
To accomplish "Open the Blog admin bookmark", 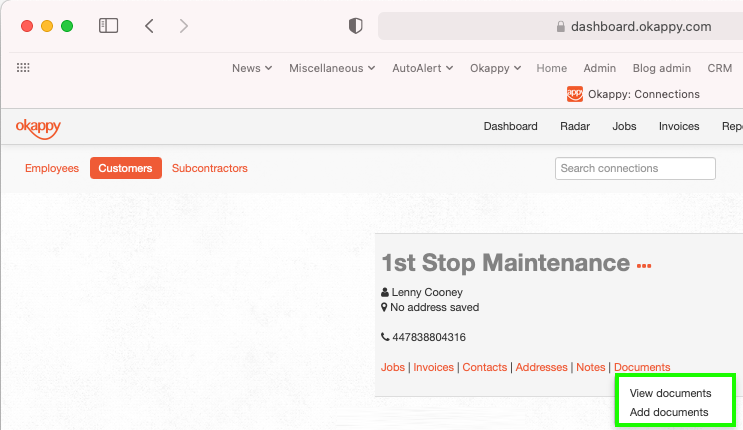I will pos(661,68).
